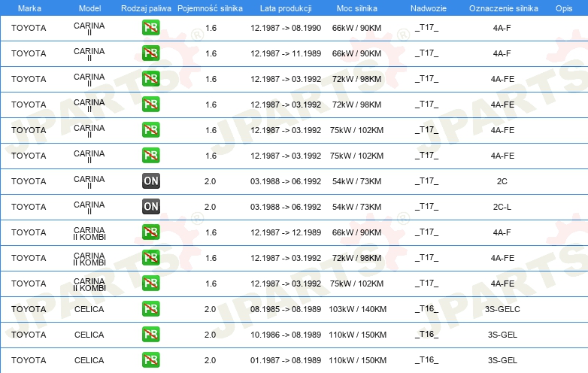The height and width of the screenshot is (373, 588).
Task: Click the ON diesel icon for 2C engine
Action: (150, 180)
